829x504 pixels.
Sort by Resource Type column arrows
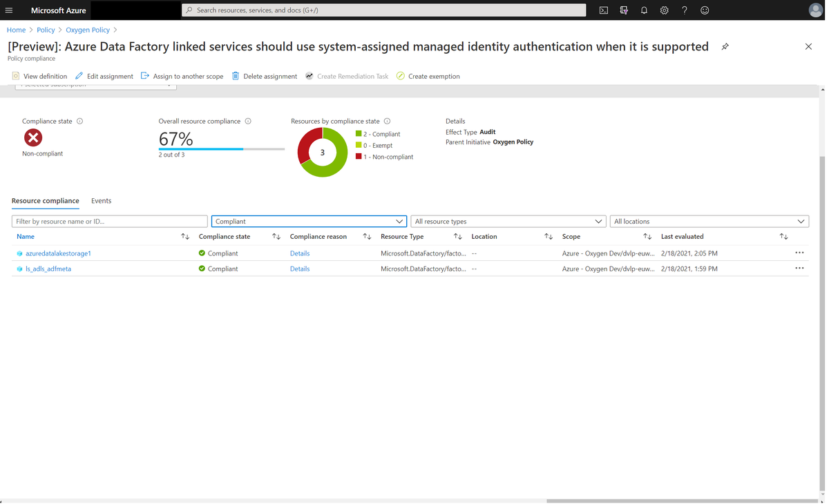point(457,237)
